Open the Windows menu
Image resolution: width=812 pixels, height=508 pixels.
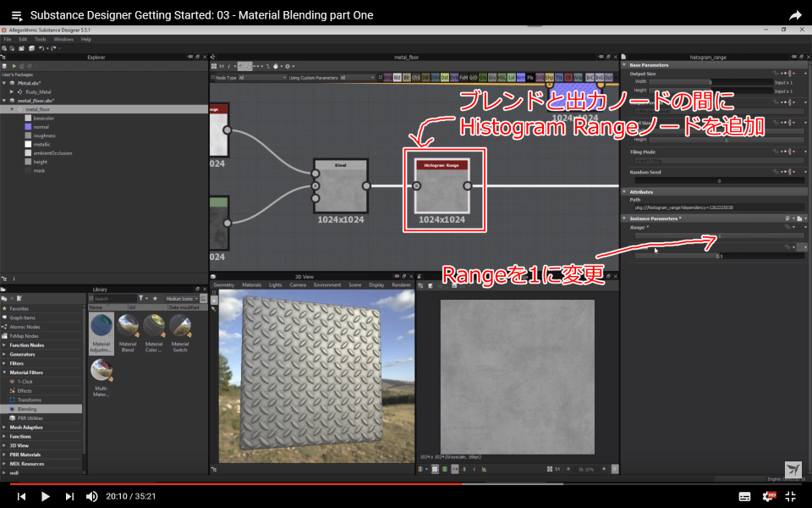coord(63,40)
